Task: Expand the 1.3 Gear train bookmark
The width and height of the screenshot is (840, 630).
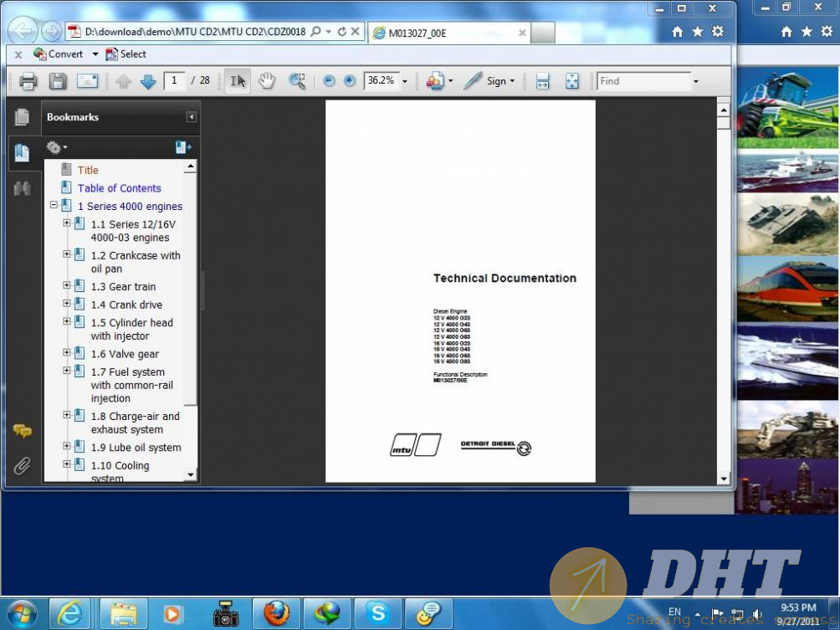Action: coord(66,285)
